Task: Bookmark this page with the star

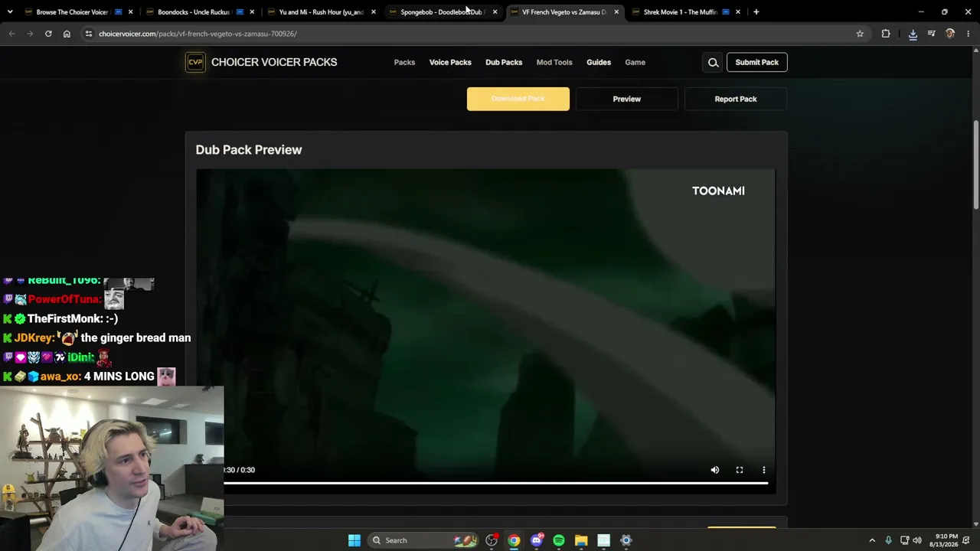Action: (x=860, y=34)
